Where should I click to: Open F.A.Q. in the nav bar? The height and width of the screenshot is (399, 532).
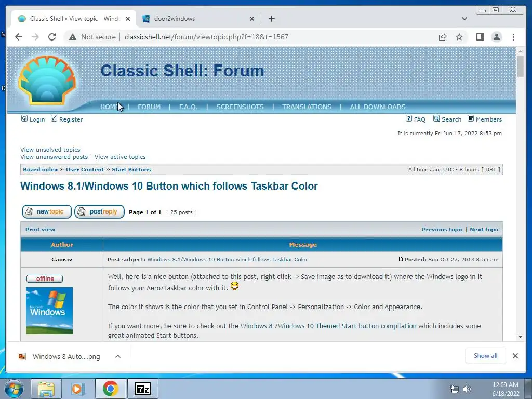click(188, 107)
